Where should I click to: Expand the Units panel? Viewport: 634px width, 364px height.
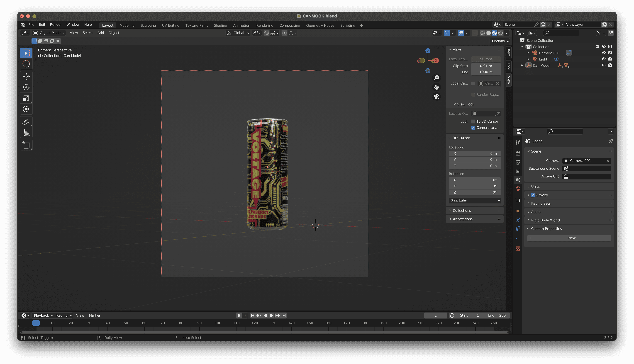tap(535, 187)
